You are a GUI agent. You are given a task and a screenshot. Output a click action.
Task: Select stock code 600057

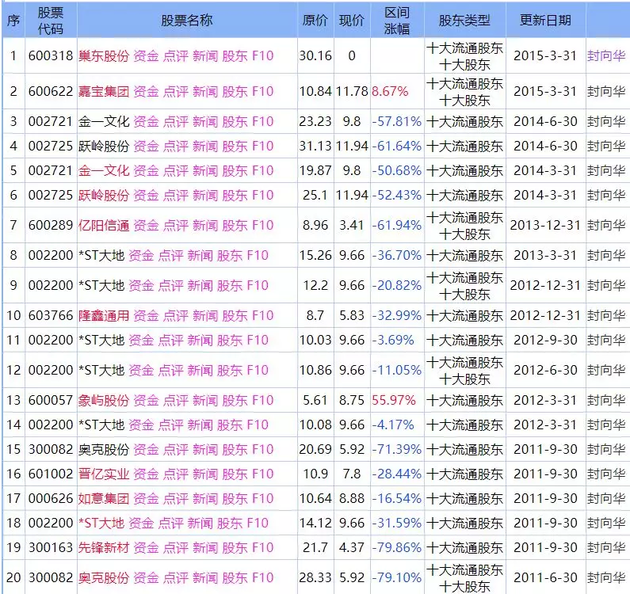coord(51,400)
